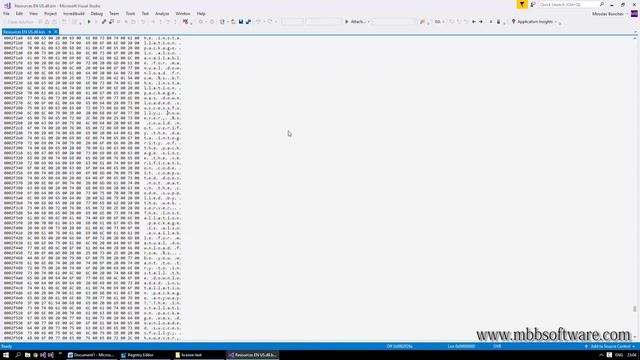Open the IncrediBuild menu
The height and width of the screenshot is (360, 640).
[74, 13]
